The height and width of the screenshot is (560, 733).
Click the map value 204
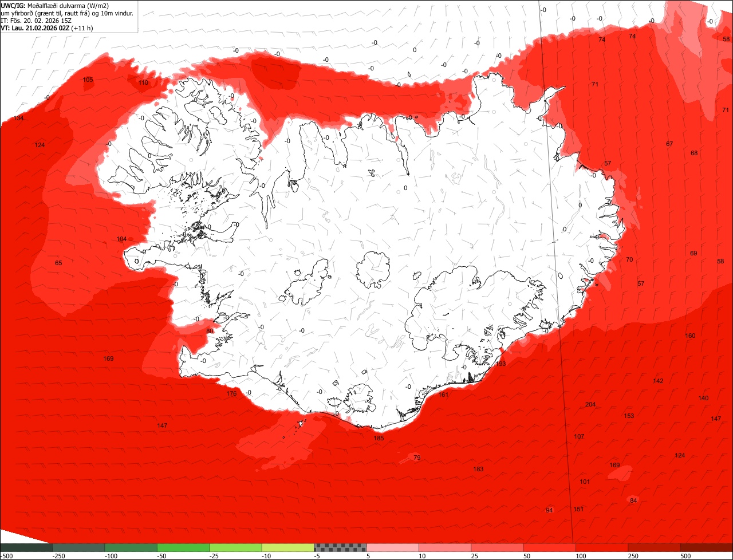590,404
